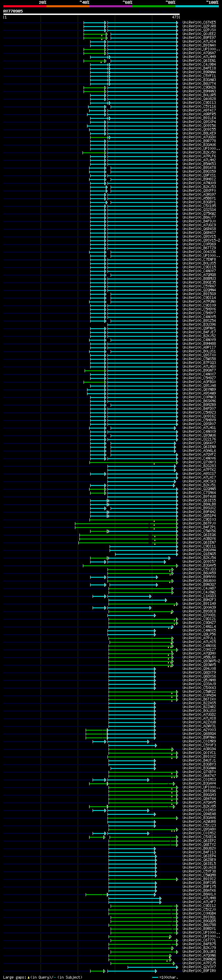The height and width of the screenshot is (980, 222).
Task: Open hit UniRef100_Q9STX0
Action: (199, 355)
